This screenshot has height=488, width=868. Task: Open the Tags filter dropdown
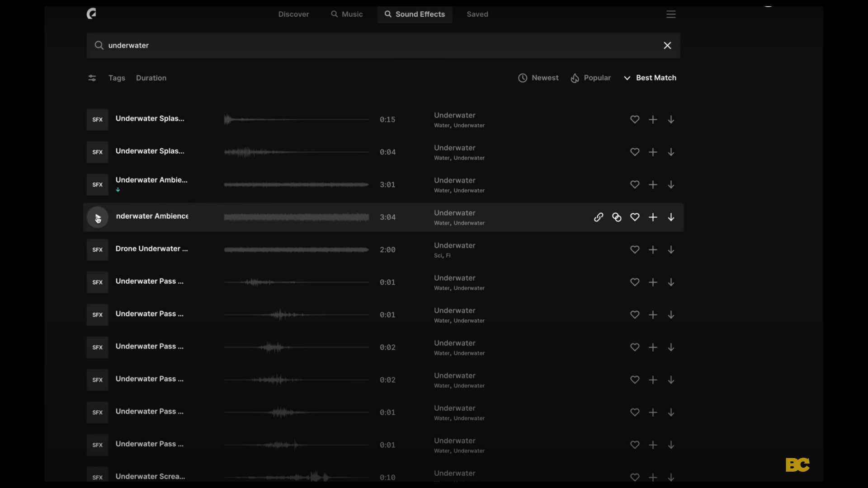[x=117, y=78]
